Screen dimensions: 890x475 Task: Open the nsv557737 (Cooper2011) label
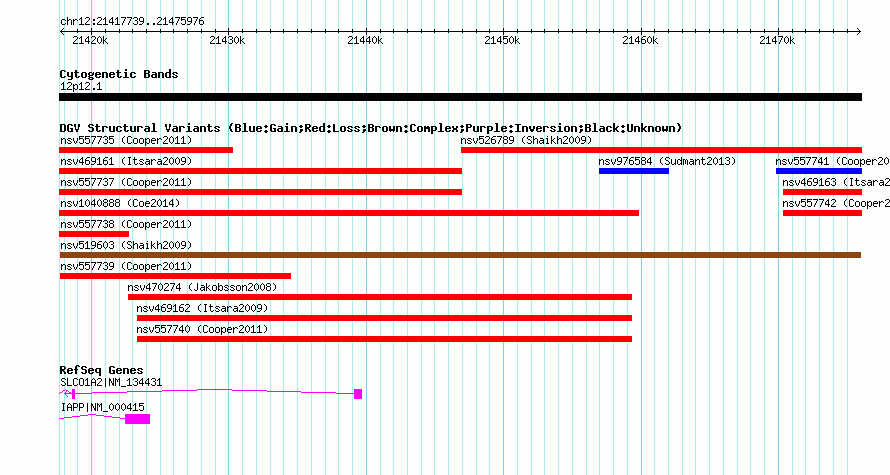pyautogui.click(x=126, y=182)
